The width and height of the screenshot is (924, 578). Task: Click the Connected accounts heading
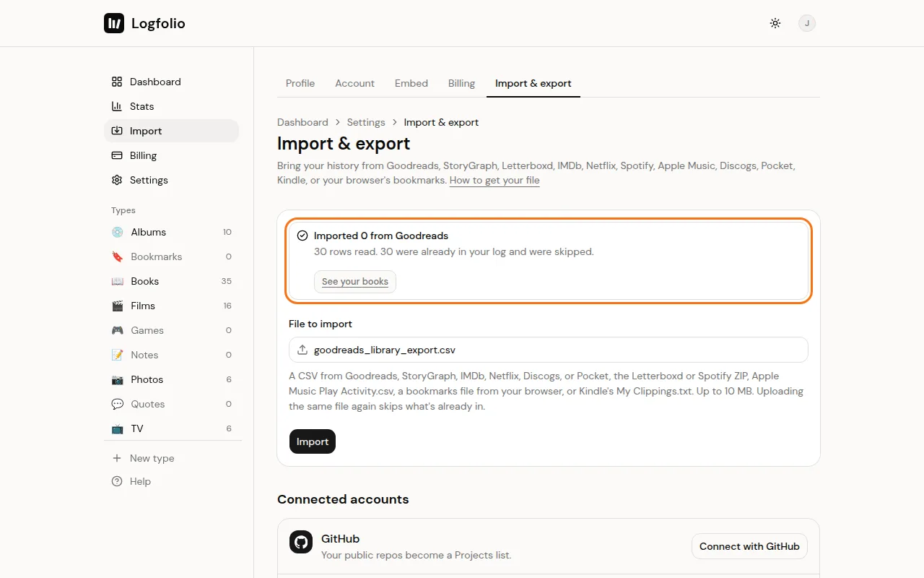click(343, 499)
